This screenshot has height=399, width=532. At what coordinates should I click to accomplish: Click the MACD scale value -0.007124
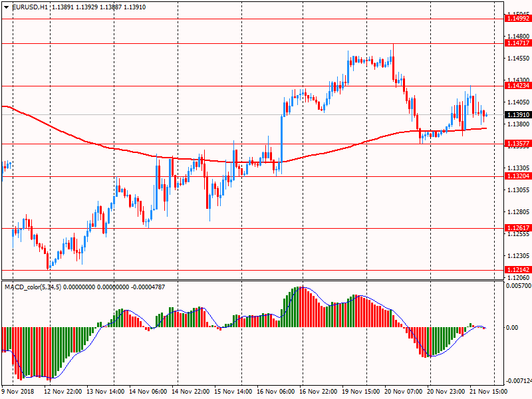[519, 380]
